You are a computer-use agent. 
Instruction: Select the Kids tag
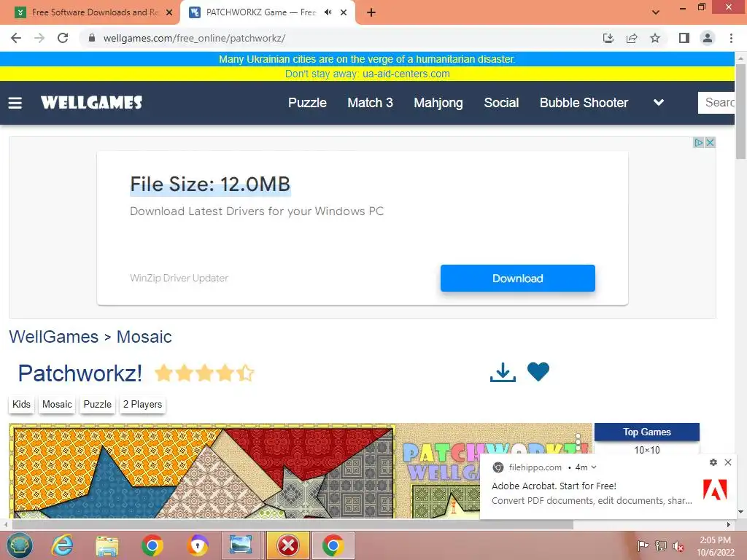pyautogui.click(x=21, y=404)
